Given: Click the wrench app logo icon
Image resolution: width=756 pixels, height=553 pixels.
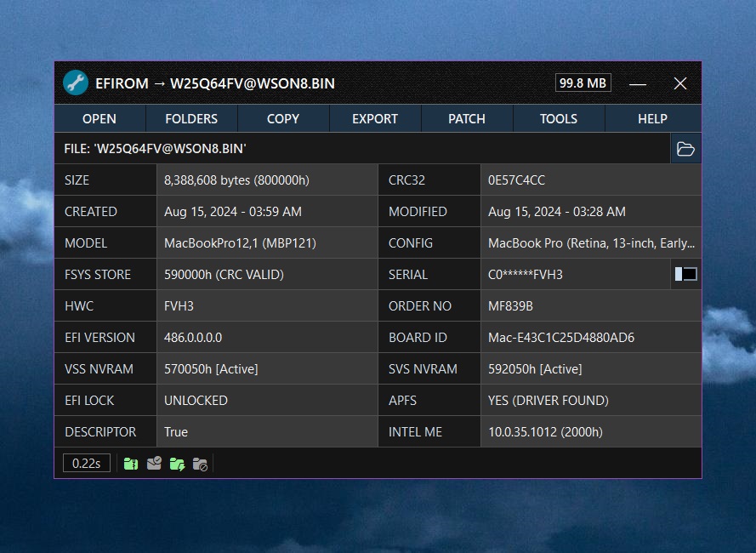Looking at the screenshot, I should click(76, 83).
